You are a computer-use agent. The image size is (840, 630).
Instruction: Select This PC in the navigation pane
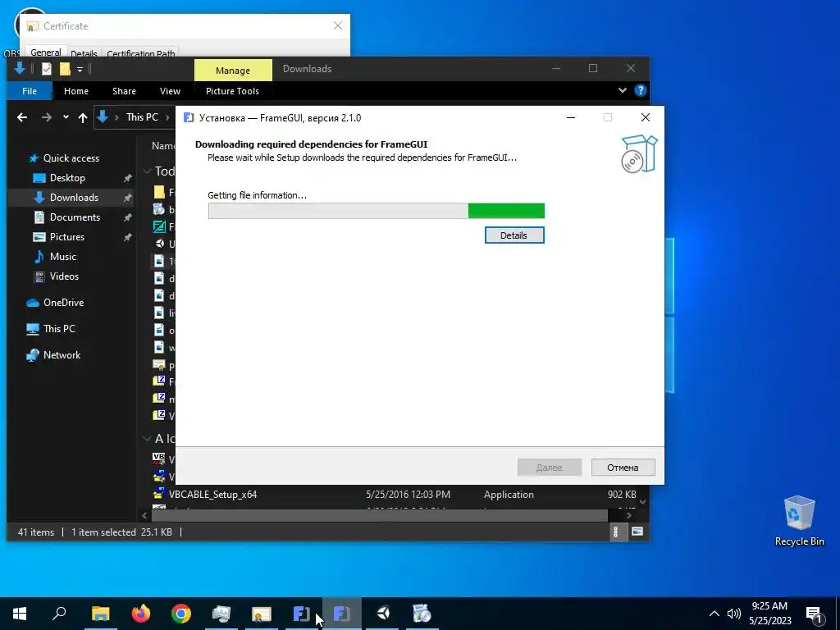click(x=59, y=329)
